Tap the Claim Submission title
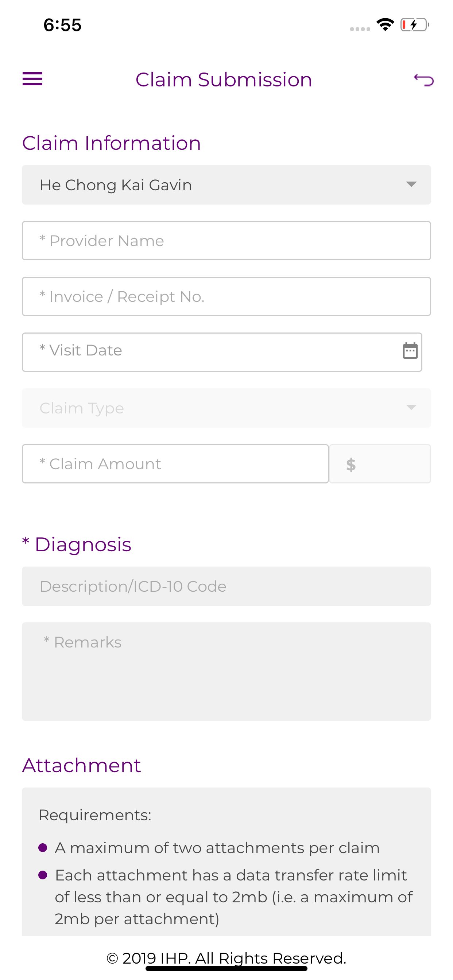 (224, 79)
